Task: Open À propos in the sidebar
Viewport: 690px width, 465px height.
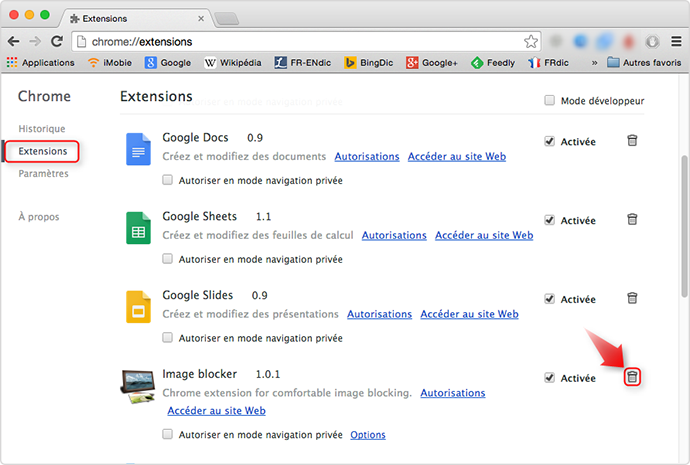Action: coord(39,217)
